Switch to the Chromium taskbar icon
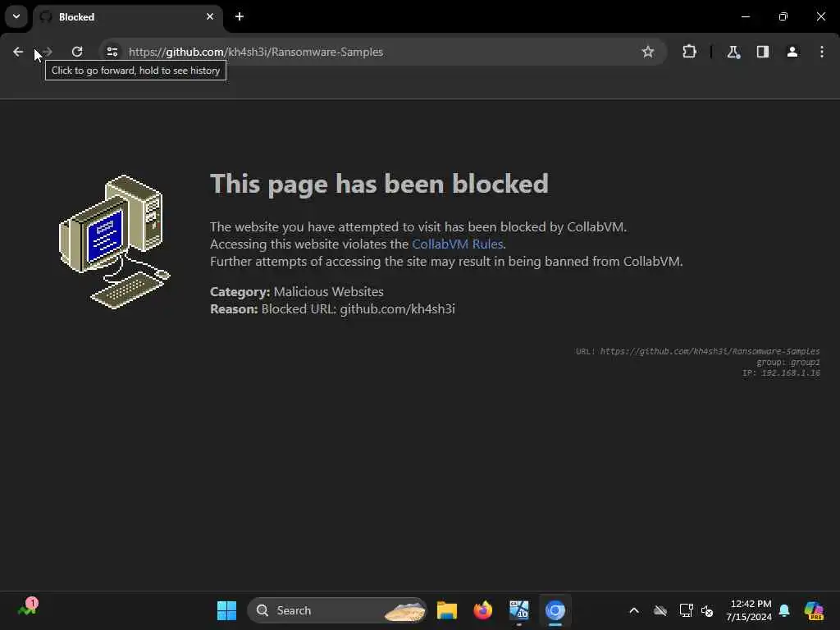This screenshot has height=630, width=840. pos(555,610)
